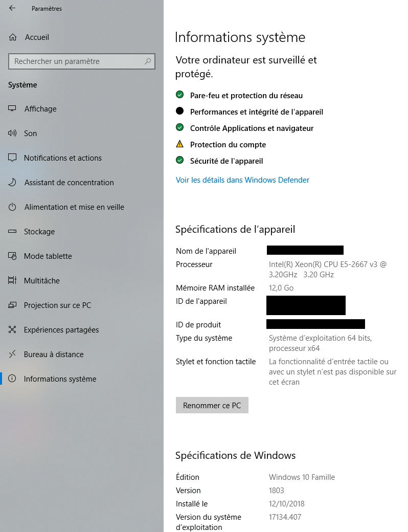408x532 pixels.
Task: Open the Alimentation et mise en veille power icon
Action: [12, 207]
